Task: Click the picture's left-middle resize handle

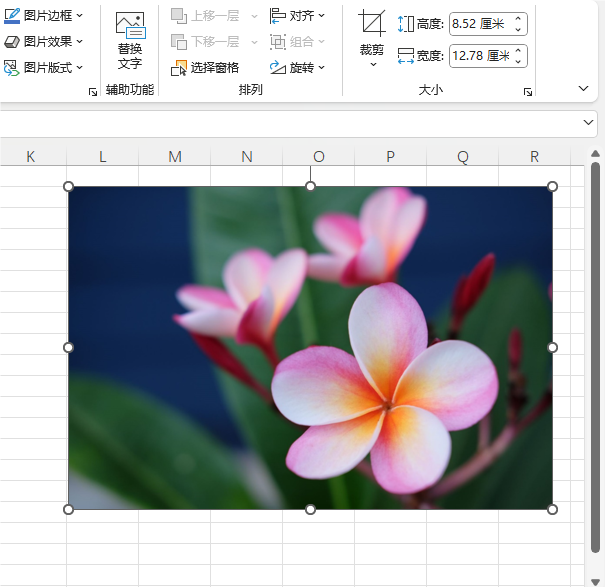Action: (x=68, y=348)
